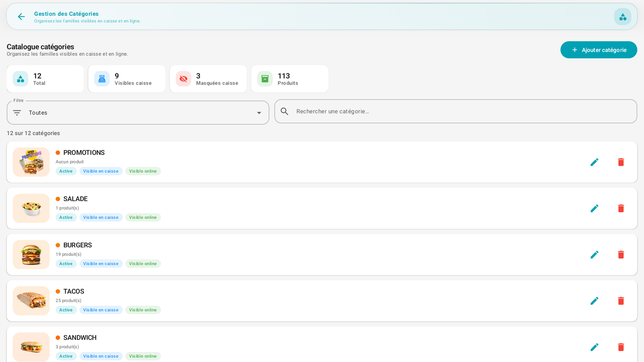Open the SALADE thumbnail image

31,208
